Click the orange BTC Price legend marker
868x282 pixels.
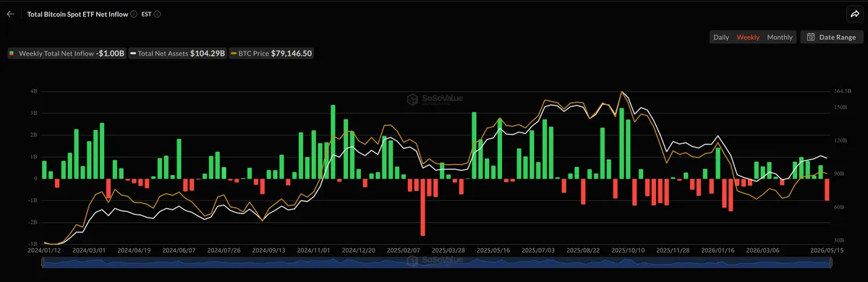point(232,54)
